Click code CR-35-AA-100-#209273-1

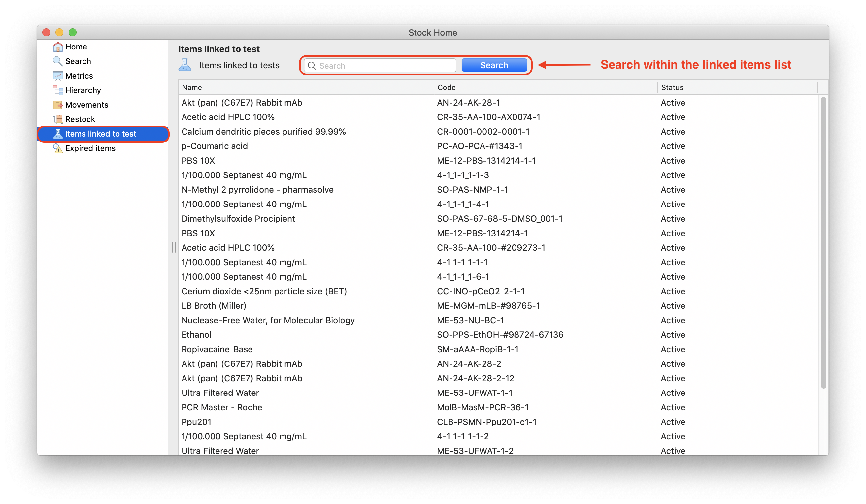click(491, 248)
